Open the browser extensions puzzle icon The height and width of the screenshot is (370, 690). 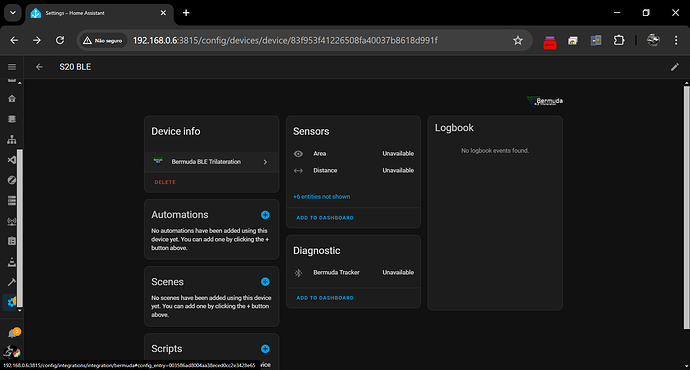(619, 40)
